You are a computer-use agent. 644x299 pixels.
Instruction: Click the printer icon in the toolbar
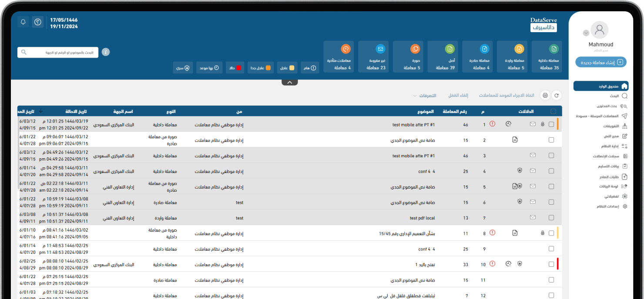tap(545, 96)
